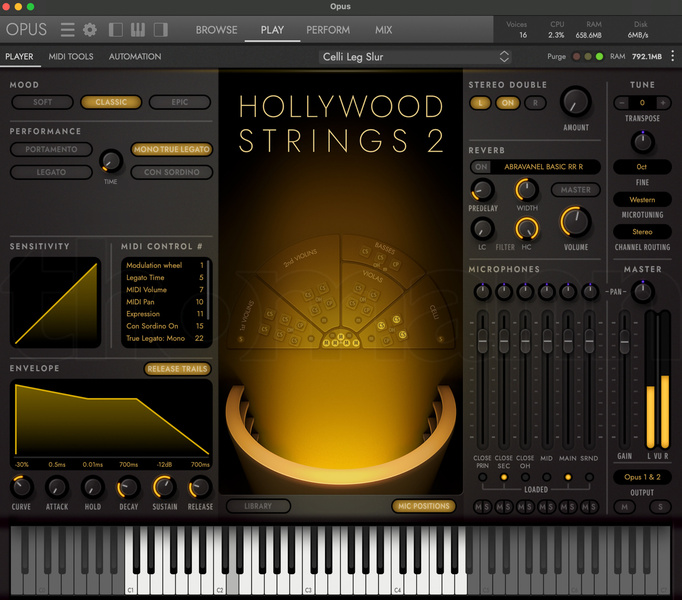Select the Soft mood
Viewport: 682px width, 600px height.
[x=42, y=102]
